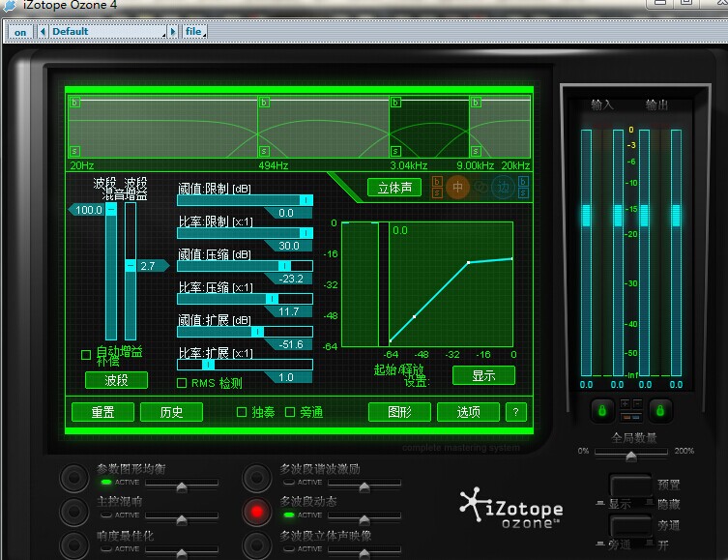Toggle ACTIVE light for 参数图形均衡
The width and height of the screenshot is (728, 560).
tap(106, 482)
